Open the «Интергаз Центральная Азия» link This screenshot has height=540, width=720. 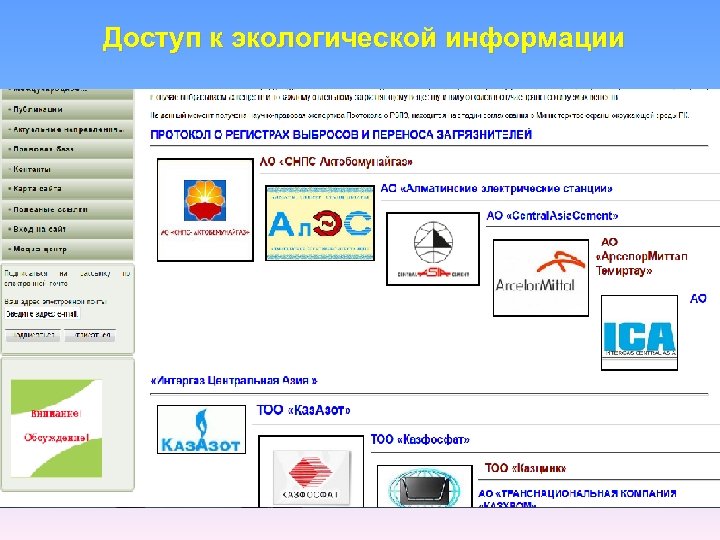point(234,380)
